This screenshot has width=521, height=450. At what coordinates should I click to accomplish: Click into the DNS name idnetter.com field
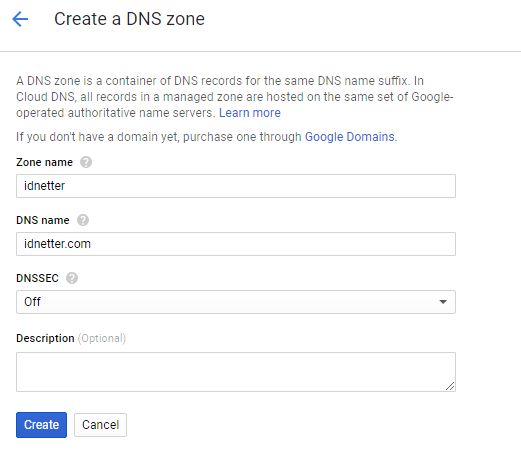(x=236, y=244)
